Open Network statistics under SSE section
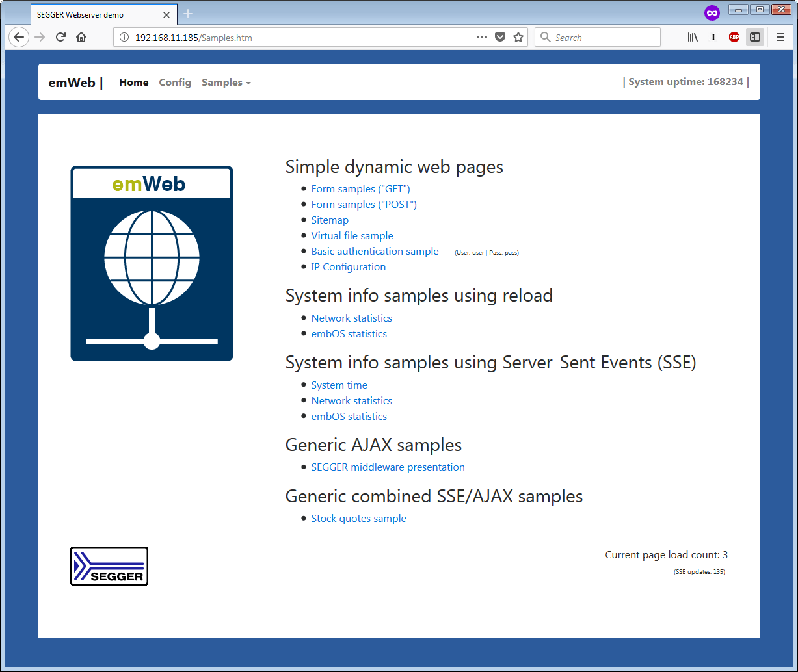 pyautogui.click(x=351, y=401)
